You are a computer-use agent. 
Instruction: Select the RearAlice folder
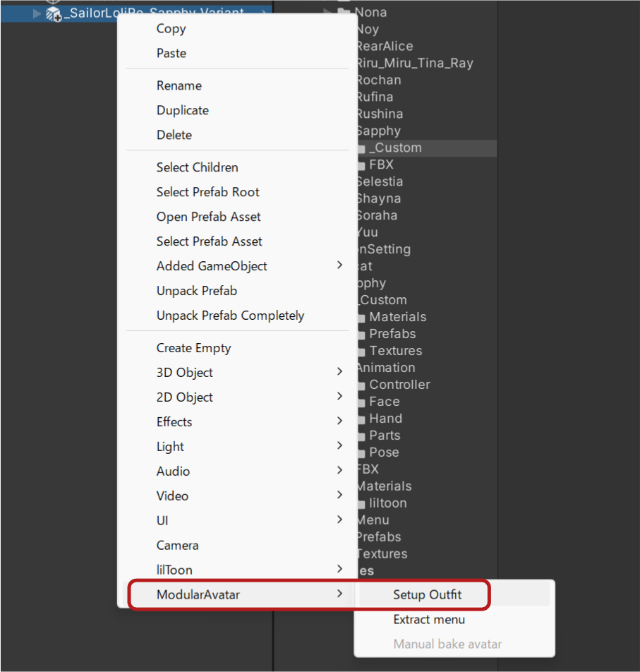tap(385, 47)
